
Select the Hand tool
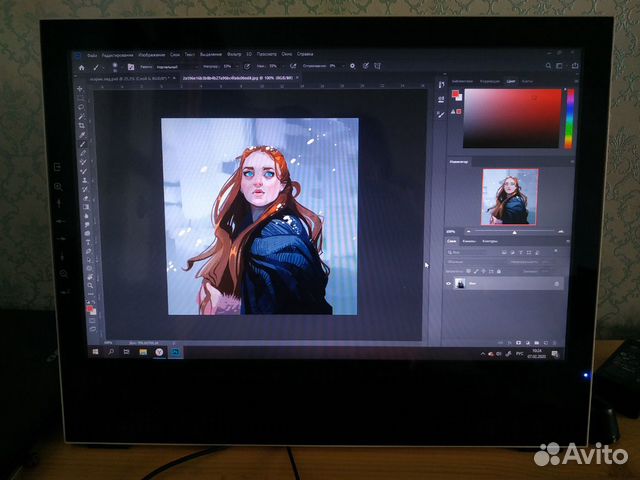pos(90,276)
